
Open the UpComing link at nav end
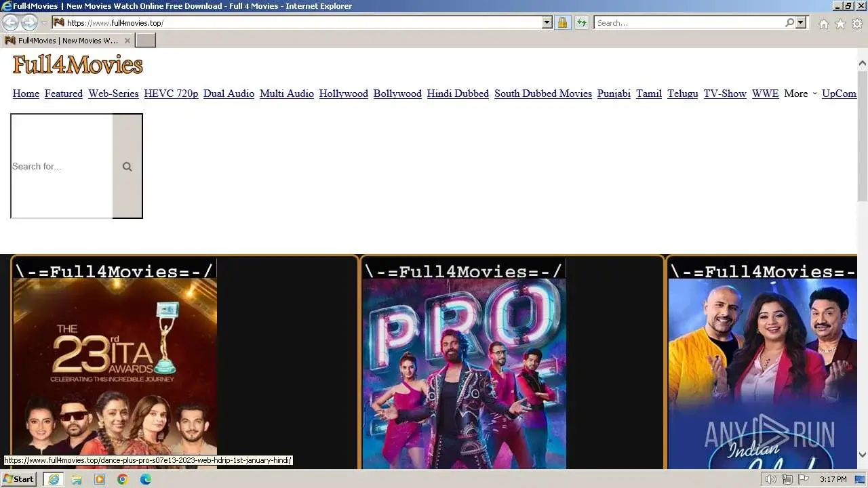(x=840, y=94)
